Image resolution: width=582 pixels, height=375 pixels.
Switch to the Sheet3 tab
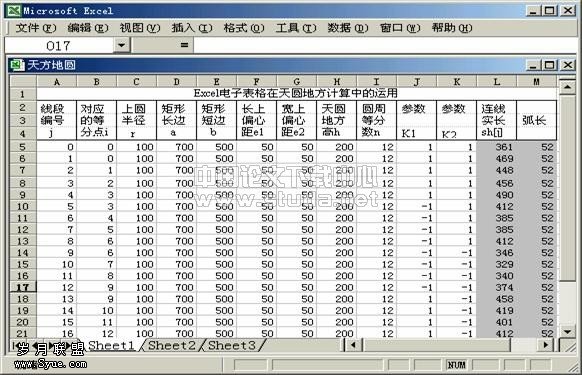click(232, 345)
